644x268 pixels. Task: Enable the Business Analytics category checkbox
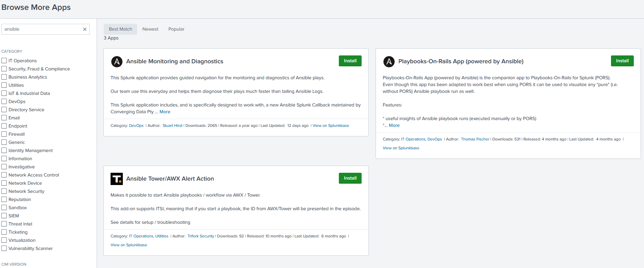4,77
